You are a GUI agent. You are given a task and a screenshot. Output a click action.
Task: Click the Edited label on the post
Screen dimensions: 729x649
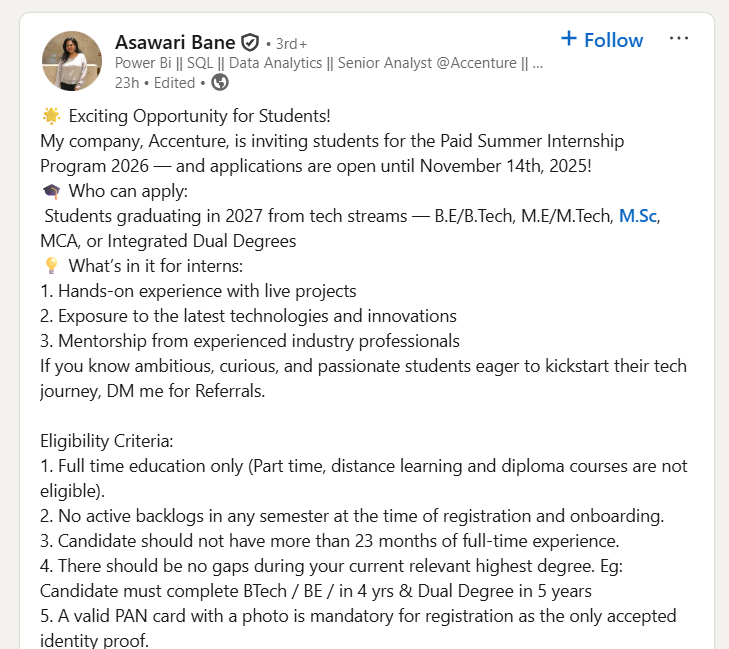(174, 82)
